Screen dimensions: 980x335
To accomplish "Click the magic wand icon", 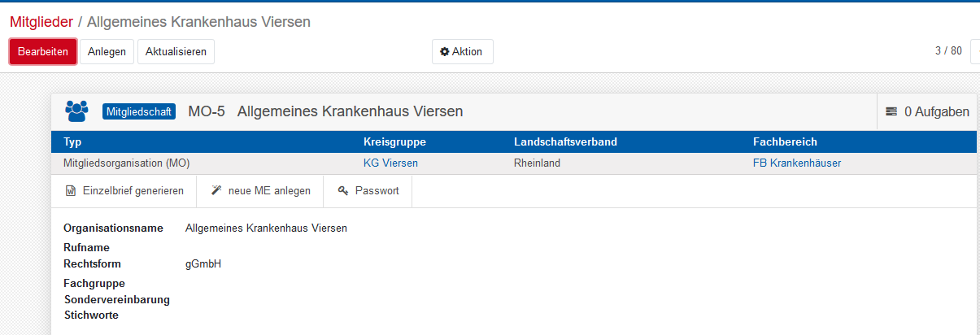I will click(216, 191).
